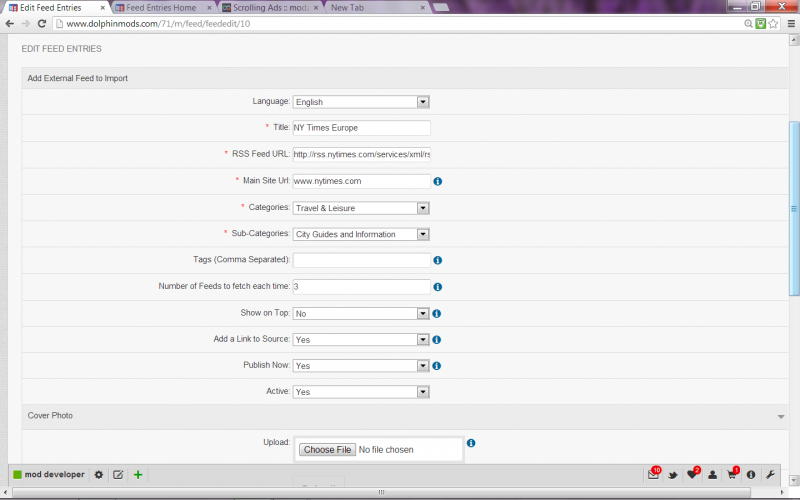Click the info icon beside Publish Now
The height and width of the screenshot is (500, 800).
(437, 366)
